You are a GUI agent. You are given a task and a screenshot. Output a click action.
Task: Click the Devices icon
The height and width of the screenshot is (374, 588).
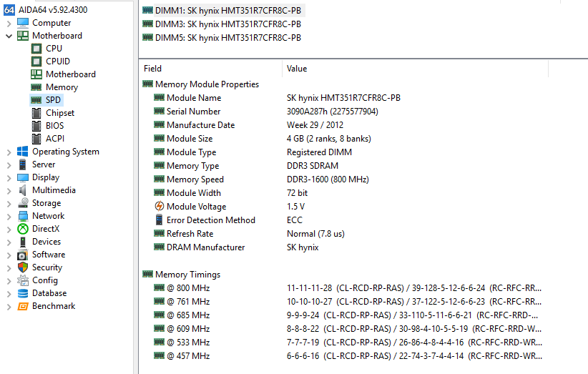[22, 242]
